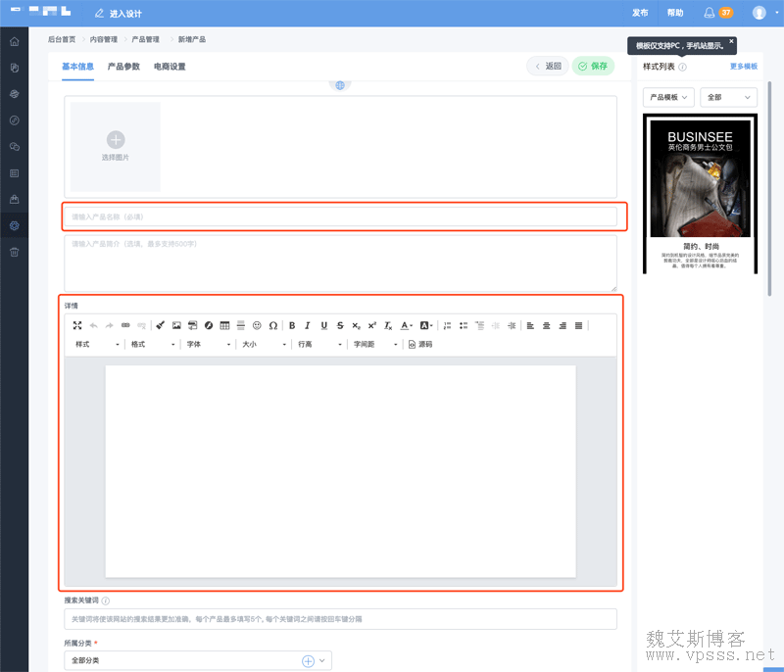784x672 pixels.
Task: Open the 更多模板 link
Action: tap(743, 67)
